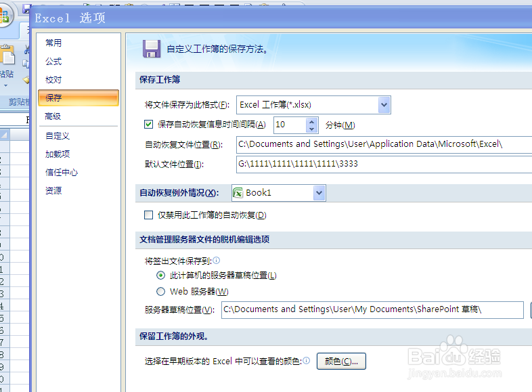Click the 自动恢复文件位置 path field
This screenshot has width=532, height=392.
click(x=384, y=145)
